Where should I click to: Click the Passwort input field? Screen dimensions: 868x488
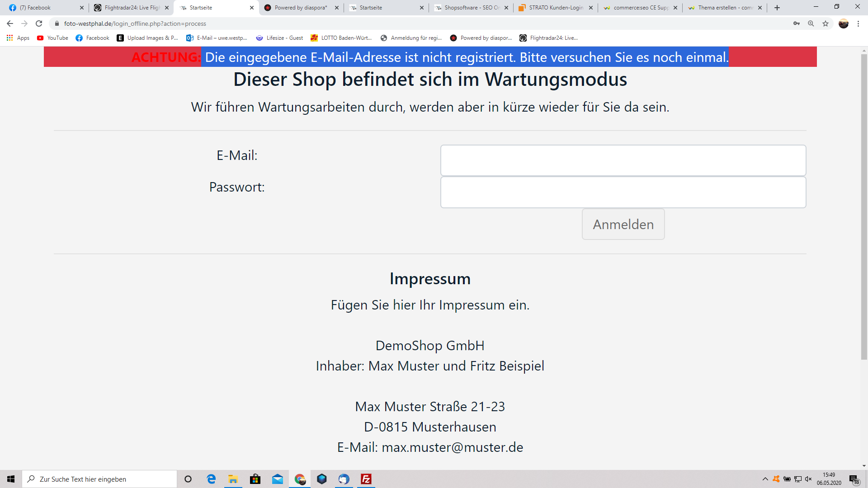click(x=623, y=192)
